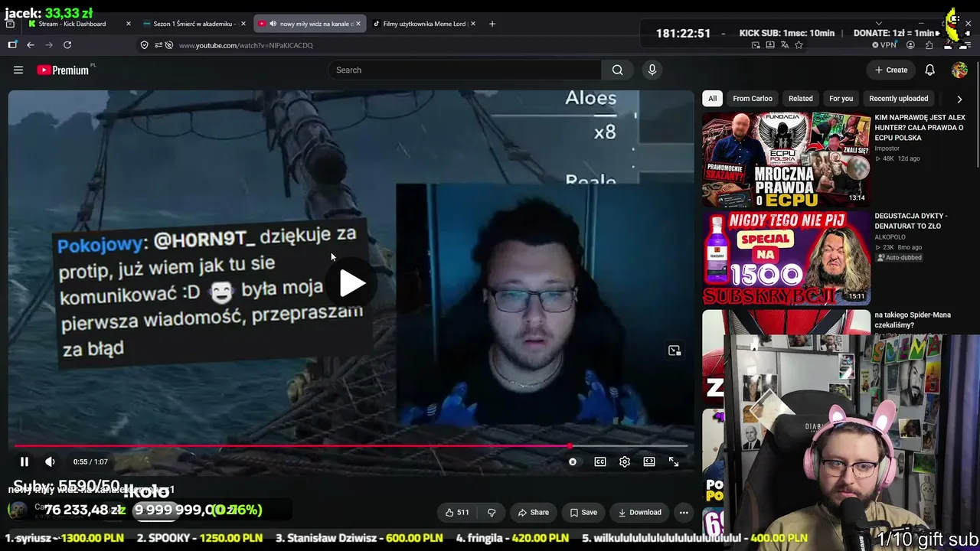Open YouTube notifications bell

point(929,70)
